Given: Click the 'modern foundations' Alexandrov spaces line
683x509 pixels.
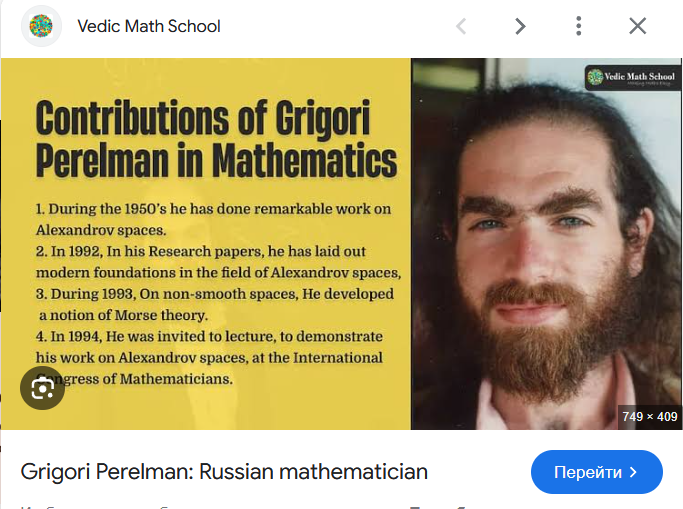Looking at the screenshot, I should pyautogui.click(x=218, y=273).
